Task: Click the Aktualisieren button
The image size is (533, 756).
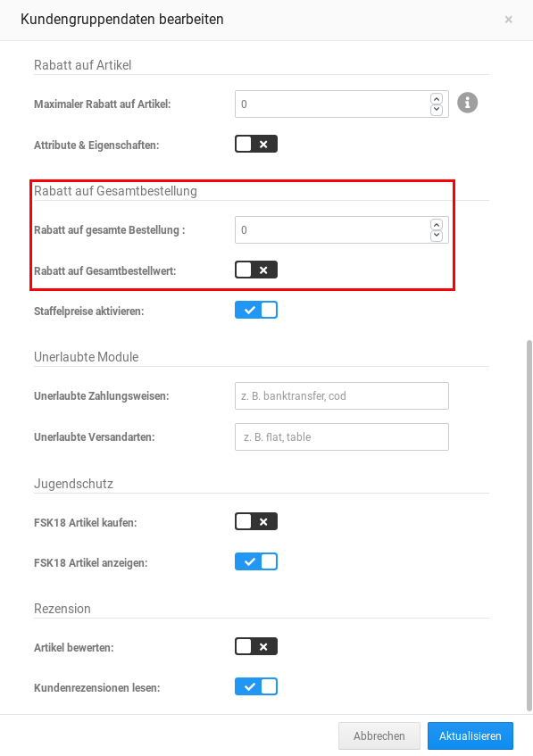Action: [x=471, y=735]
